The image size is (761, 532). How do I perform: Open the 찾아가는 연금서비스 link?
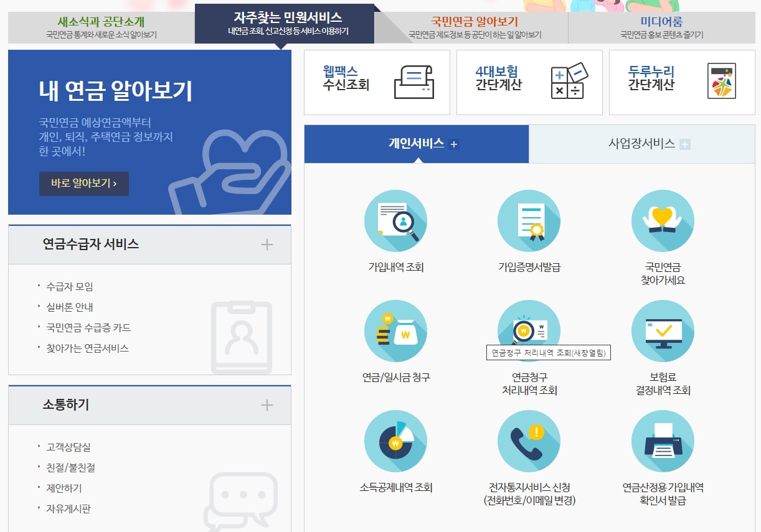click(x=87, y=348)
